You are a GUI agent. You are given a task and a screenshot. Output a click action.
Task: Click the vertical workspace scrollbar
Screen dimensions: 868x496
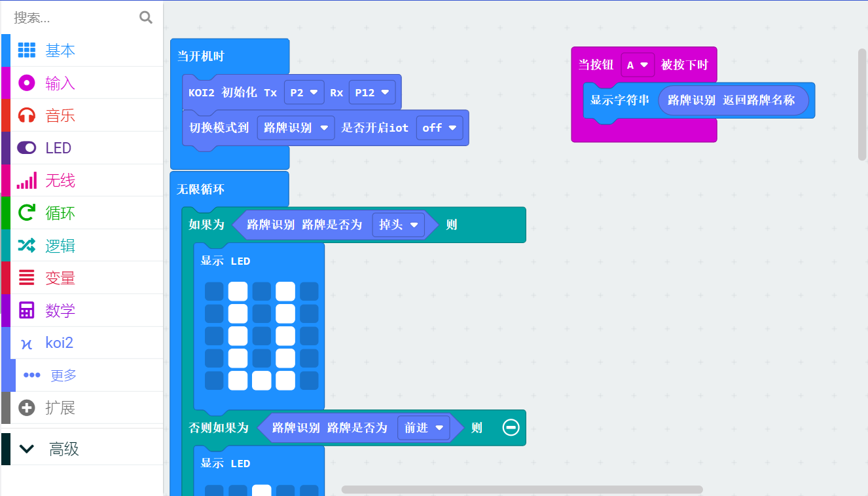(x=862, y=104)
